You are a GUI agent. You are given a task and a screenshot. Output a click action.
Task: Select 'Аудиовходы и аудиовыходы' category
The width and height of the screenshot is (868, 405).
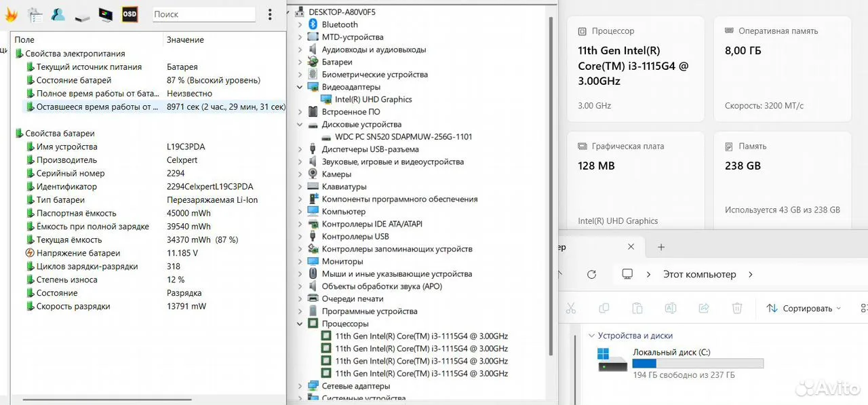click(374, 50)
